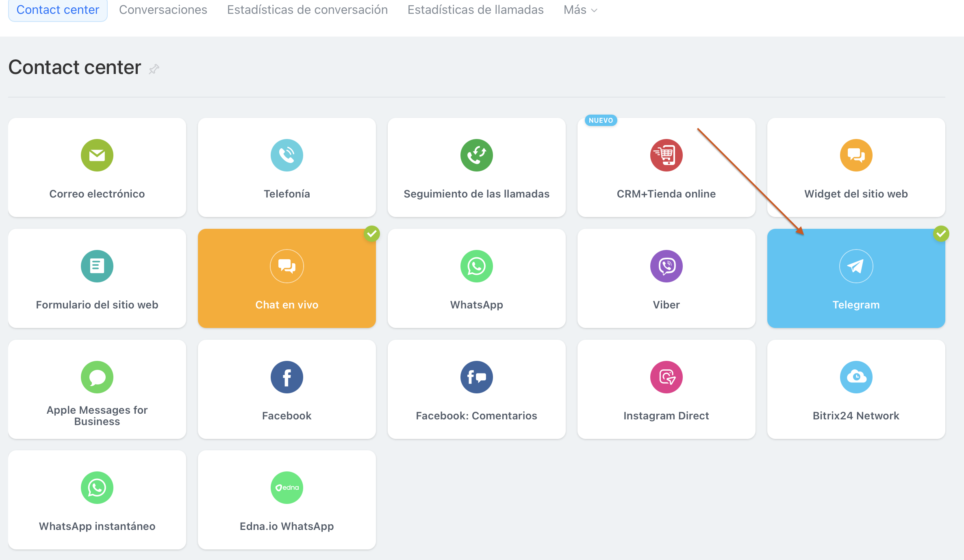964x560 pixels.
Task: Click the Instagram Direct icon
Action: coord(666,377)
